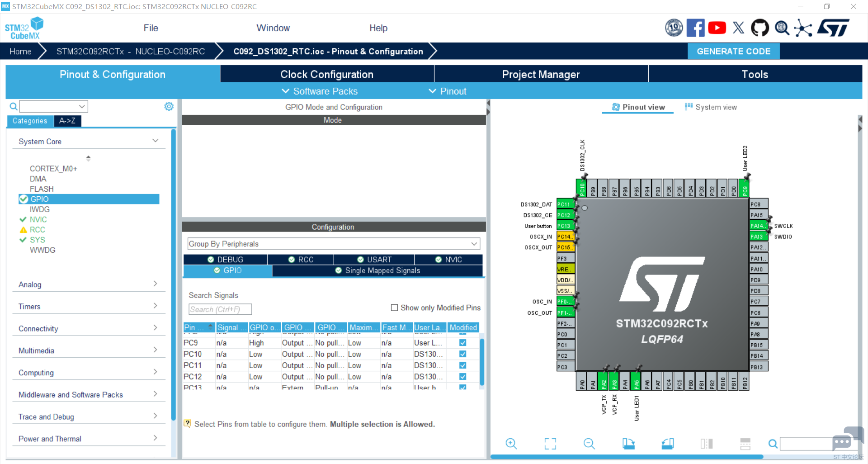Click the Facebook icon in header
Viewport: 868px width, 464px height.
click(x=695, y=28)
